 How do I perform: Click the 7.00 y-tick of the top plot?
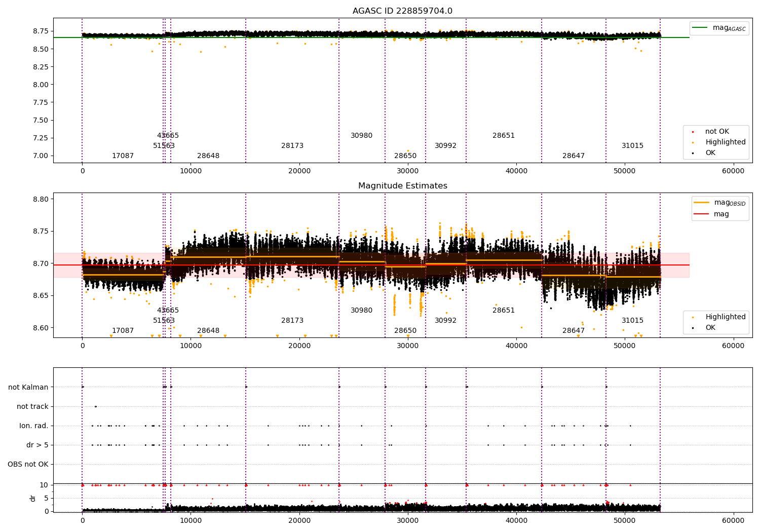coord(41,156)
